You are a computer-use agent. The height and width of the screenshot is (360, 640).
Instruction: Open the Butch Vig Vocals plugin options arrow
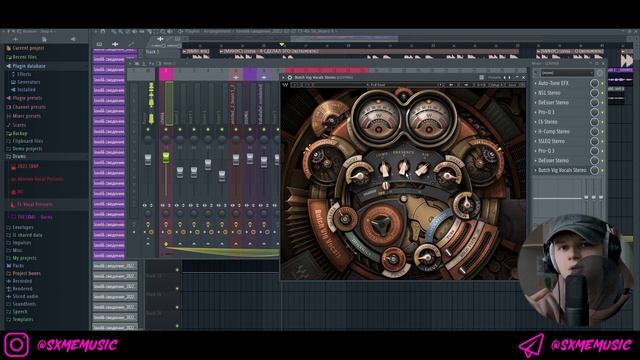pos(284,78)
